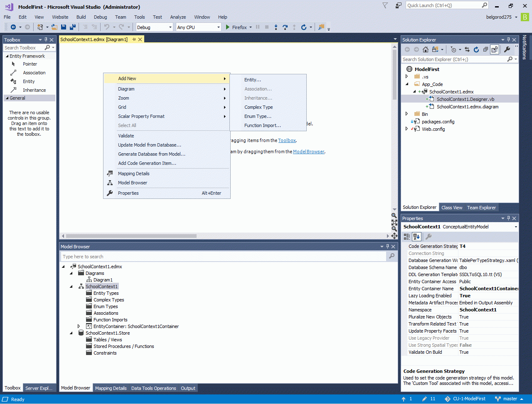Click the Open File toolbar icon
This screenshot has width=532, height=404.
[x=54, y=27]
